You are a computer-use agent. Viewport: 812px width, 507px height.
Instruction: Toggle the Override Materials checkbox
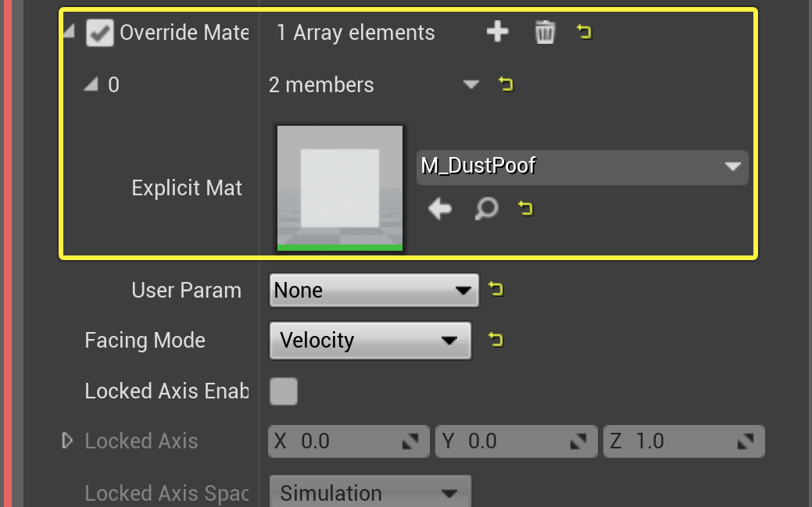99,33
